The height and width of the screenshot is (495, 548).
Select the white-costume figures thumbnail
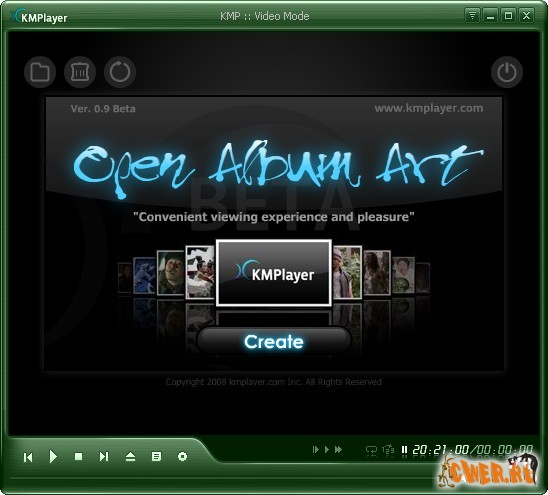tap(200, 272)
